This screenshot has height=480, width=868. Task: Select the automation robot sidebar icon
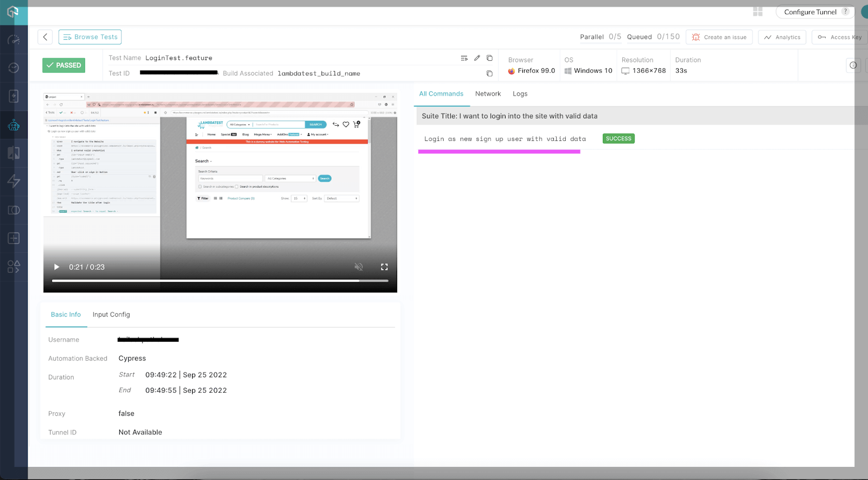[x=14, y=125]
